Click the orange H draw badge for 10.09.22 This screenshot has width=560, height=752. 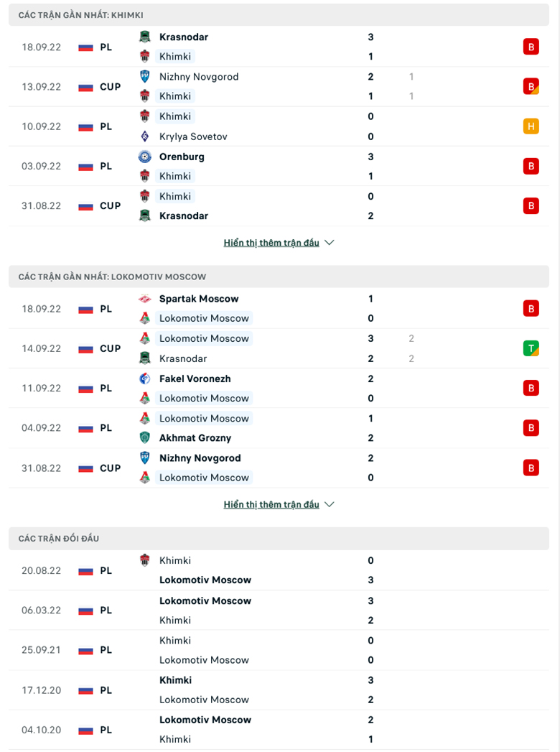pyautogui.click(x=531, y=126)
